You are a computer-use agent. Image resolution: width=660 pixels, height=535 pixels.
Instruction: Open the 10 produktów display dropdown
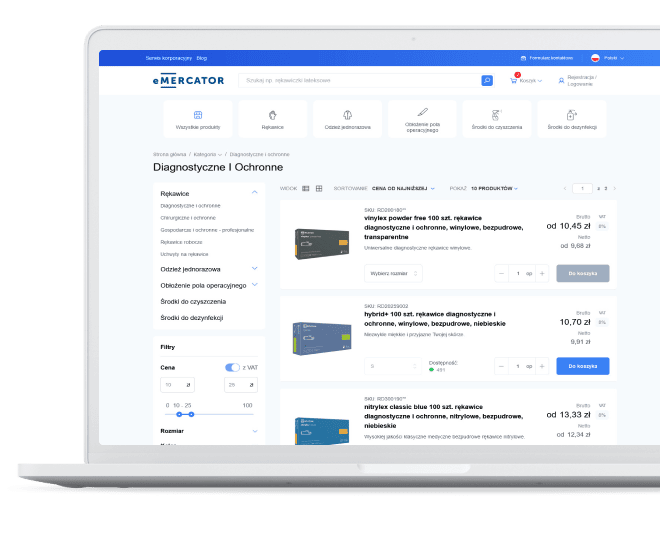point(495,189)
